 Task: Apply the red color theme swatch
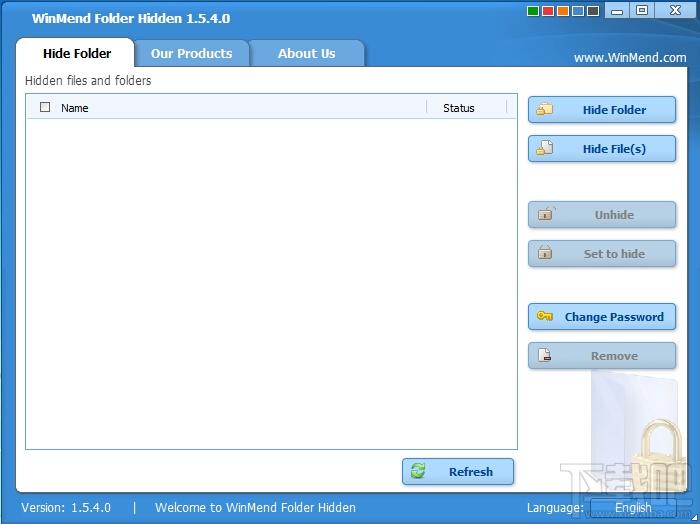548,11
